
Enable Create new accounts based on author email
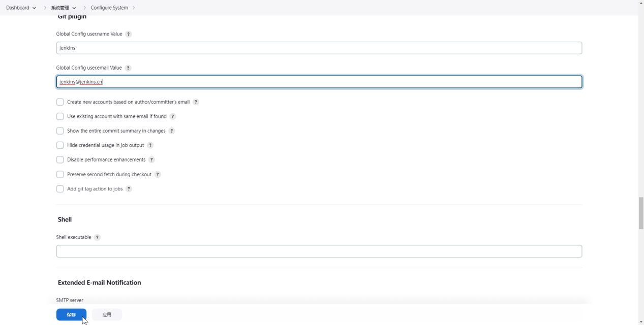click(x=60, y=102)
